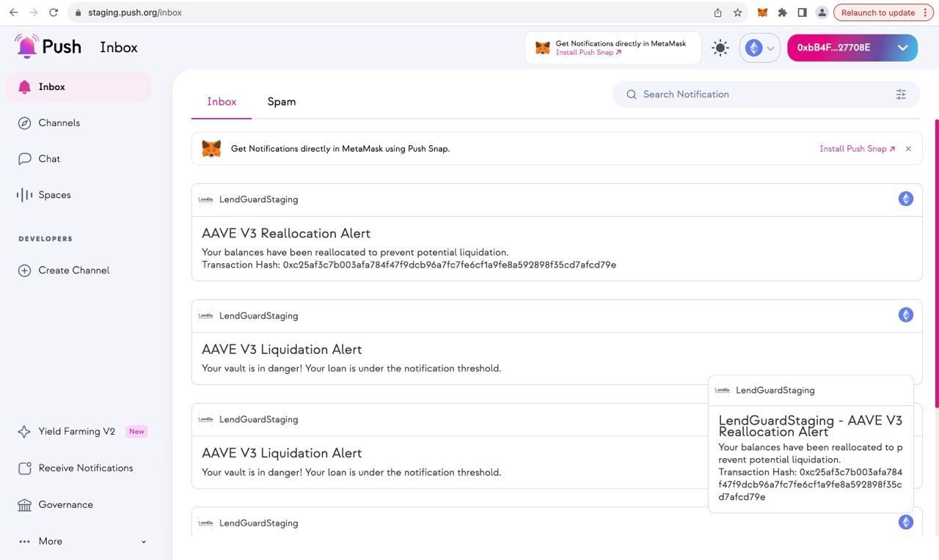Click the Receive Notifications icon

25,468
